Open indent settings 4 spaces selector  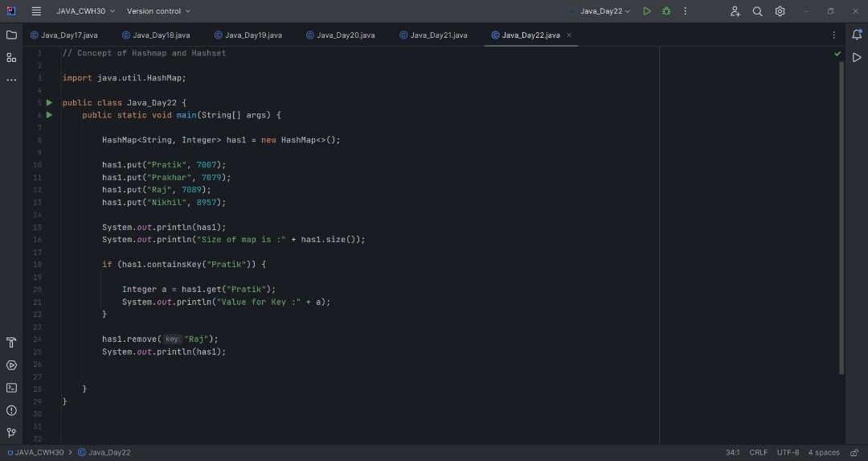(x=824, y=453)
